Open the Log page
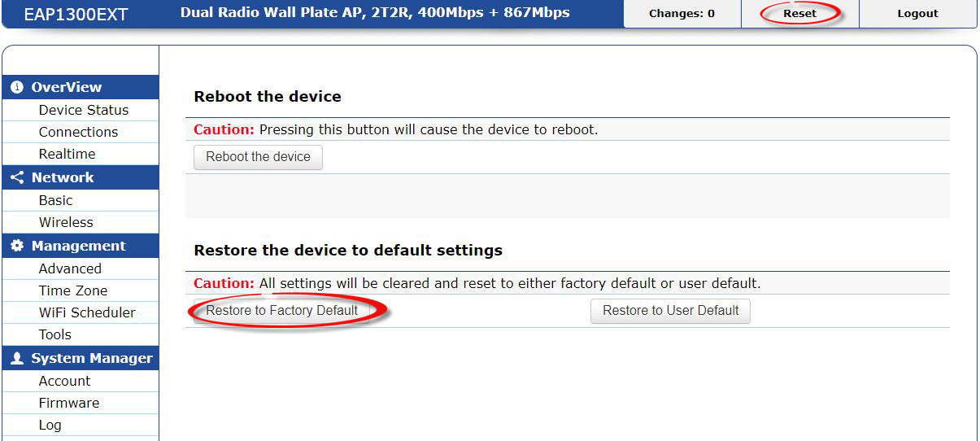 [50, 425]
